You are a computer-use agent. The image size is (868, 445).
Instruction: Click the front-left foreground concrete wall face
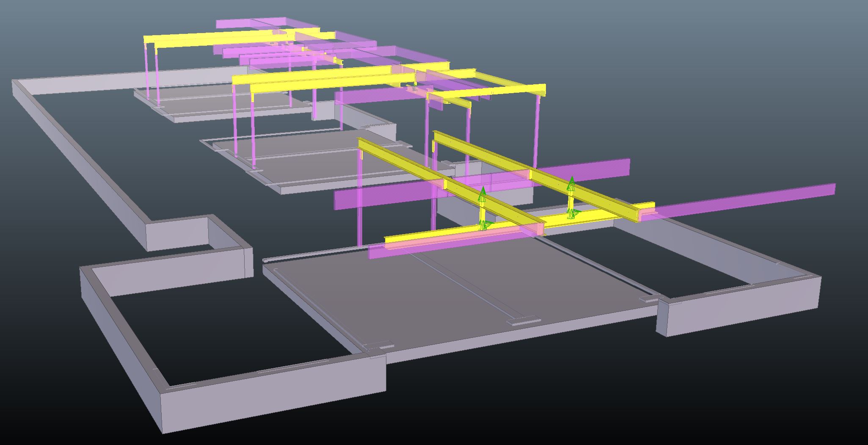pyautogui.click(x=271, y=402)
